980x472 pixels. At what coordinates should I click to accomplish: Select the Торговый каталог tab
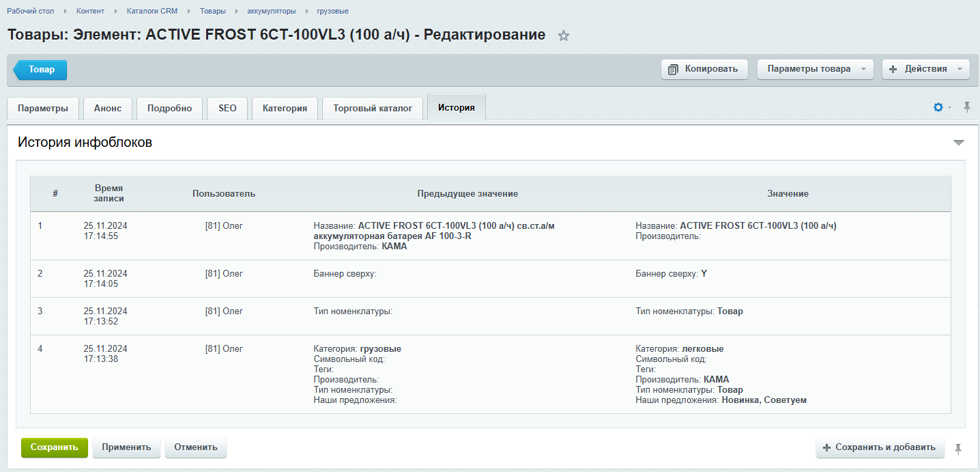click(x=373, y=108)
